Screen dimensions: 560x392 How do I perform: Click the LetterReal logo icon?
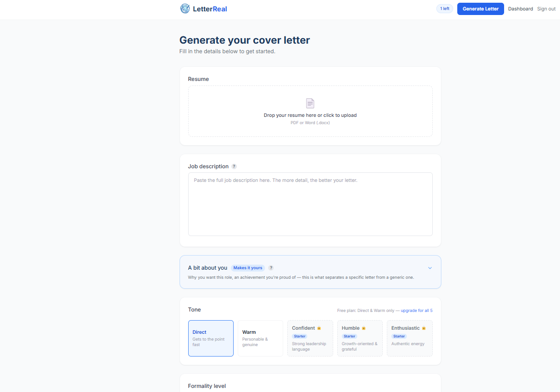tap(185, 9)
